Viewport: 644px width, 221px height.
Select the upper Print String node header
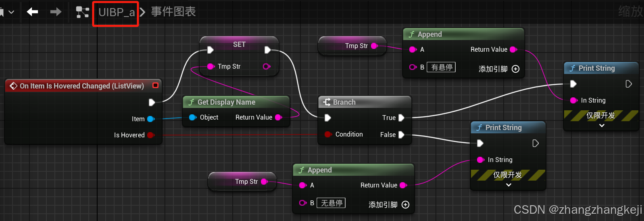(601, 68)
